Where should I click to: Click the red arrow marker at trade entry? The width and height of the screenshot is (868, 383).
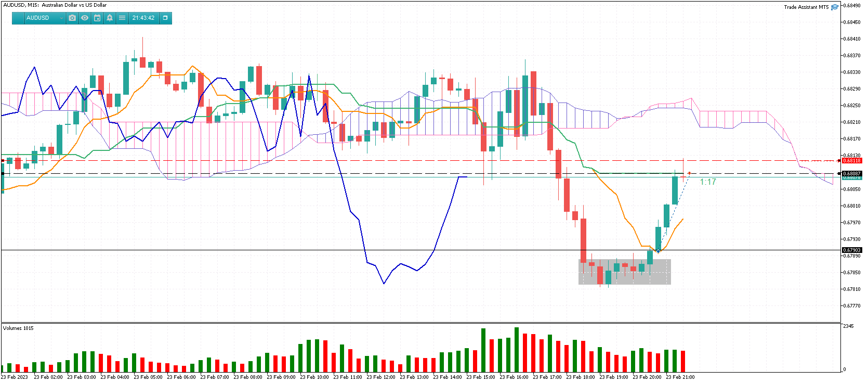coord(689,173)
